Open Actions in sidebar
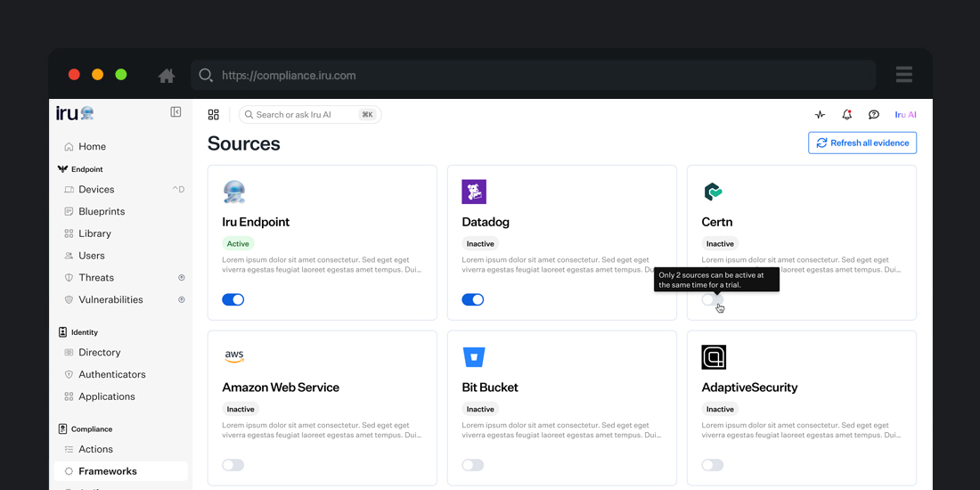This screenshot has width=980, height=490. click(x=120, y=449)
